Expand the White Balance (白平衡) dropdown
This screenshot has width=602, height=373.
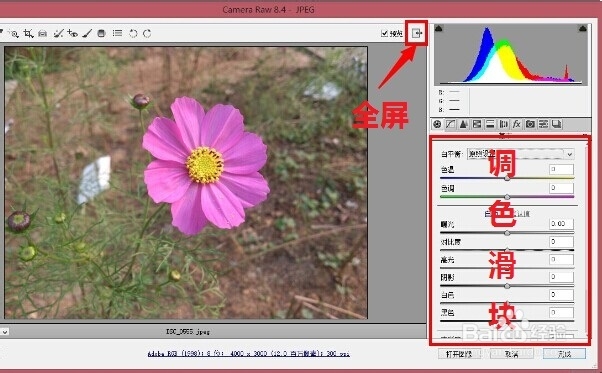click(x=520, y=154)
